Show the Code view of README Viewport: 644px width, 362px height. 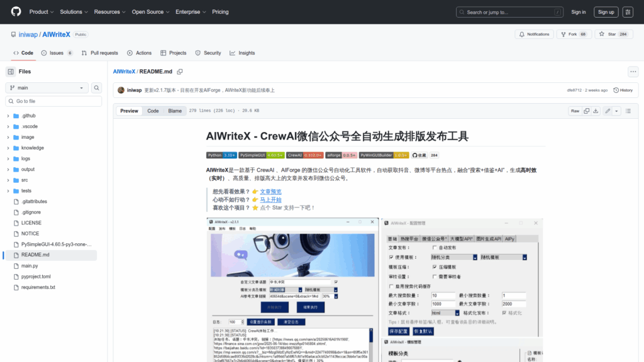(153, 111)
